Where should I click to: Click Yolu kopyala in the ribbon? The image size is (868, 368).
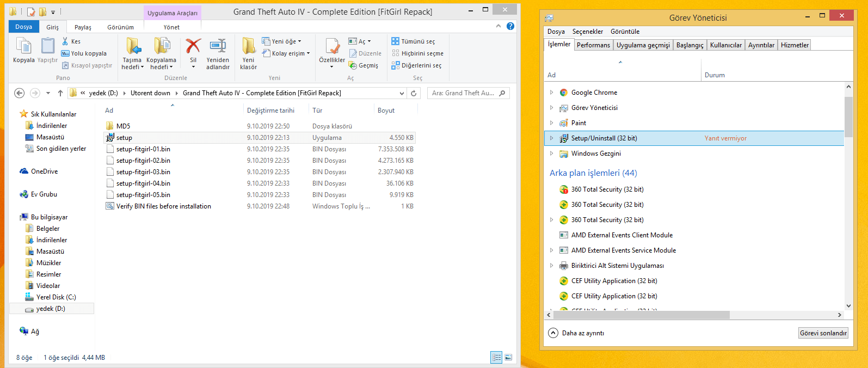84,53
